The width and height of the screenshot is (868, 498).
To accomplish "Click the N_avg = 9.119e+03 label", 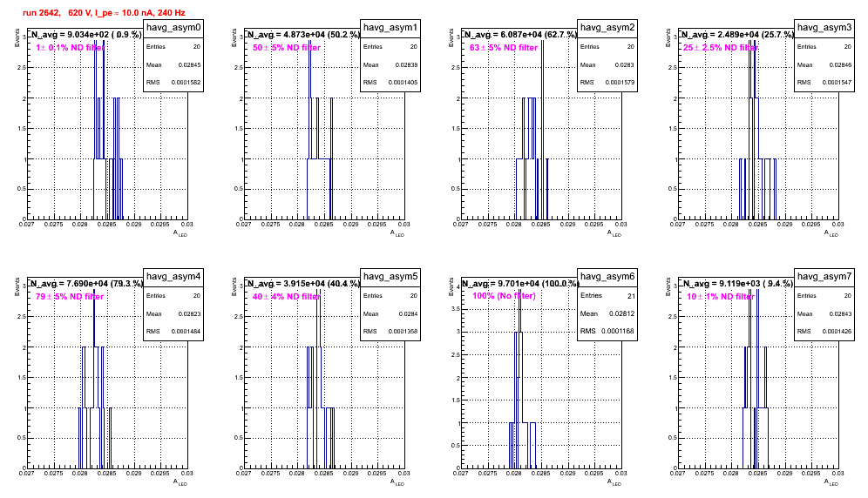I will pos(737,284).
